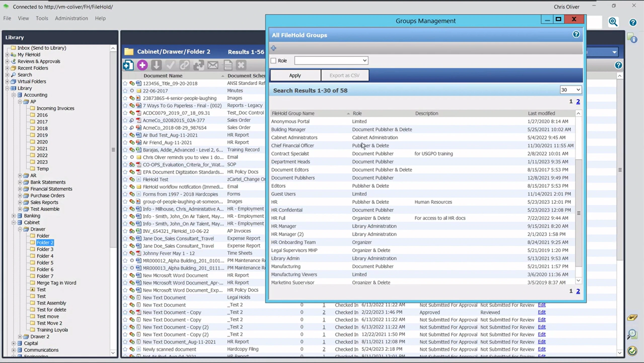Click the grayed X Delete toolbar icon

click(x=241, y=65)
